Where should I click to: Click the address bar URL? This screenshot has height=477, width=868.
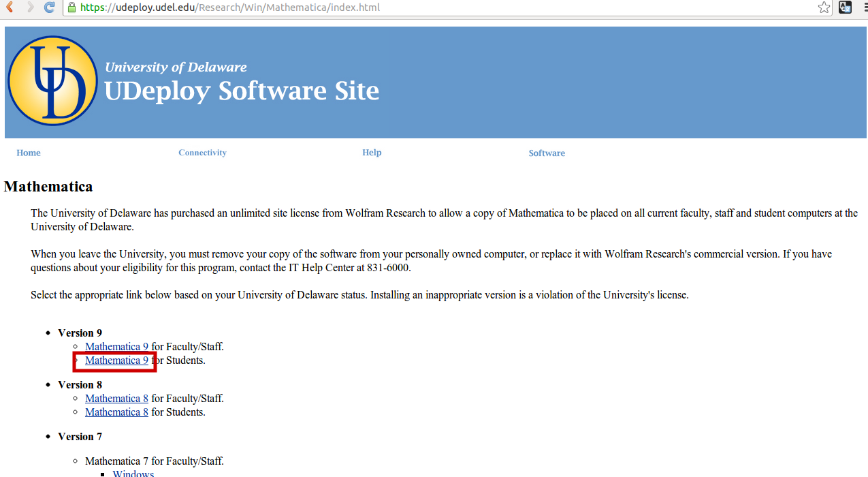230,7
